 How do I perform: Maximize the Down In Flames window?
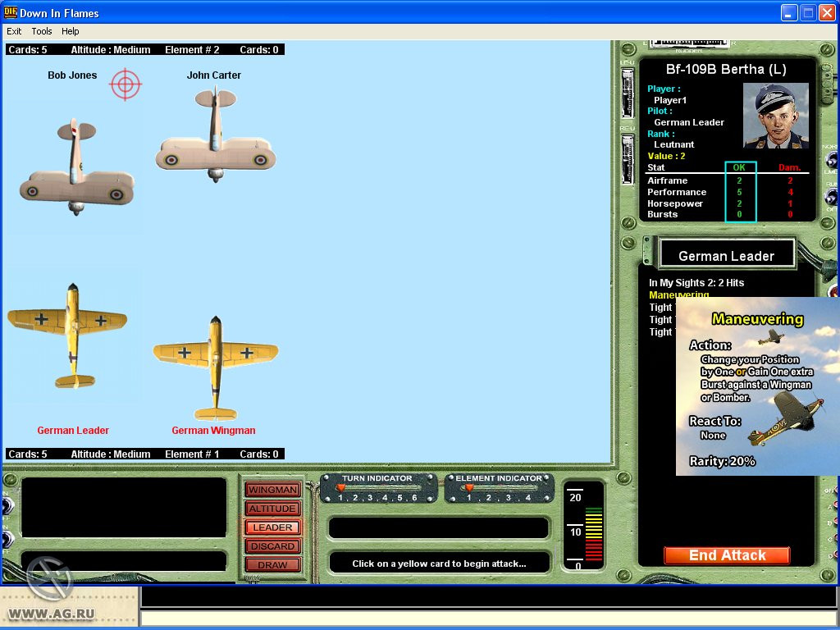click(x=808, y=13)
